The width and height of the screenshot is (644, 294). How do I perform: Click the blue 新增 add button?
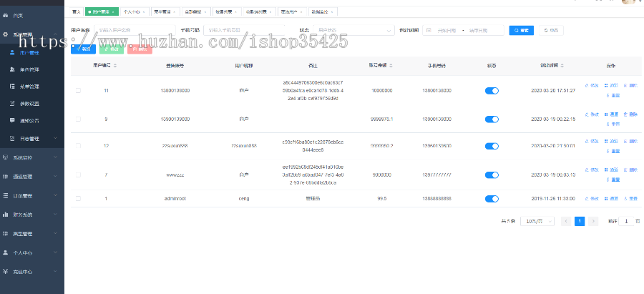point(83,49)
